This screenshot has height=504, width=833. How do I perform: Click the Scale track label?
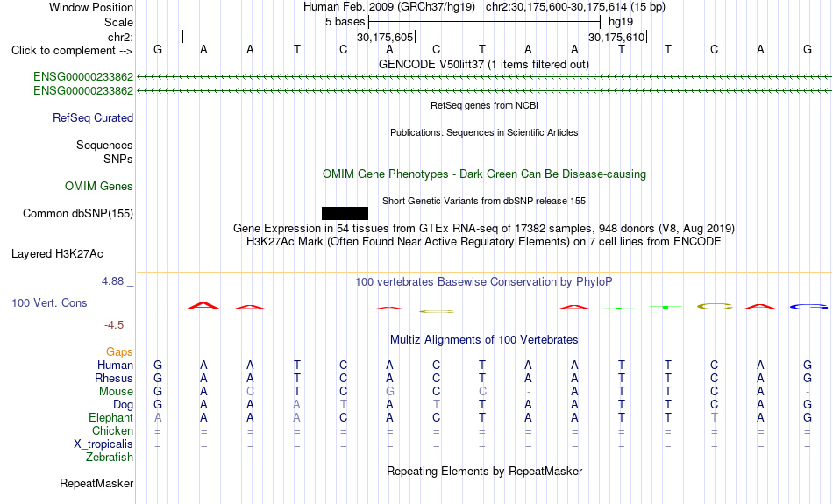(119, 22)
